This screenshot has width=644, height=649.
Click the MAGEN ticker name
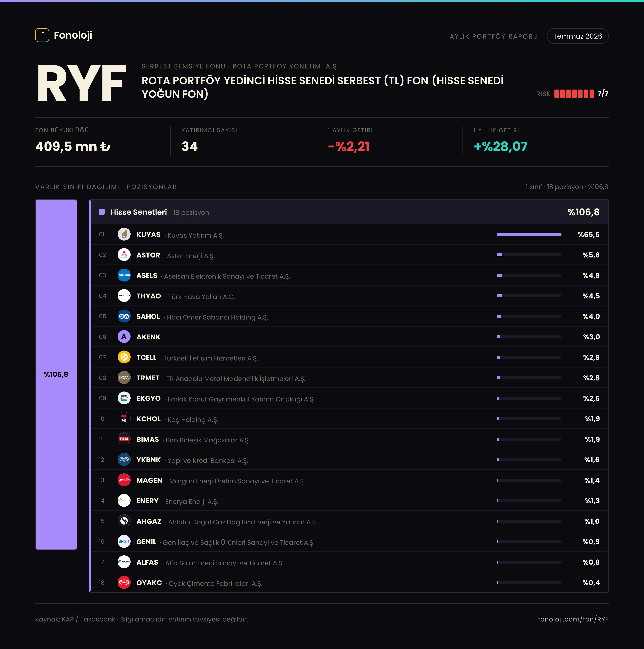pyautogui.click(x=149, y=480)
